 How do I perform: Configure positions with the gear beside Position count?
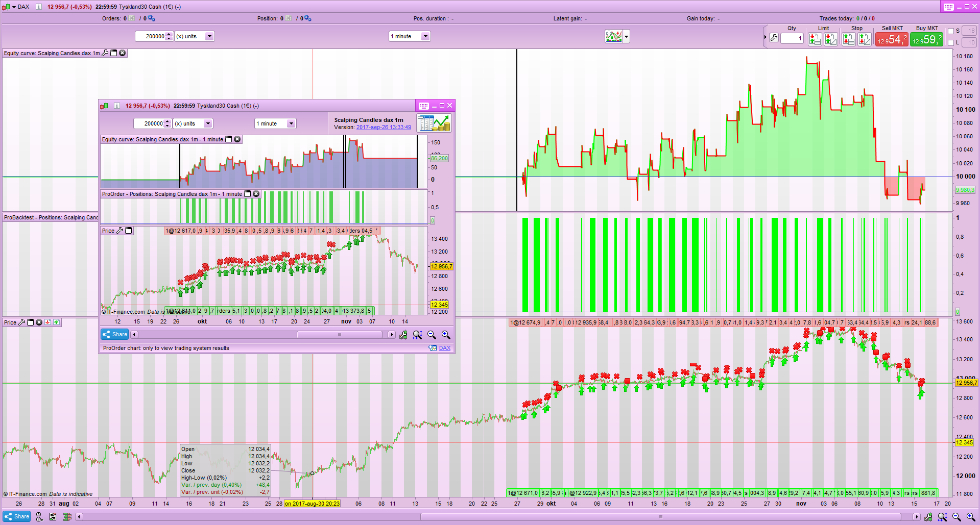coord(307,18)
